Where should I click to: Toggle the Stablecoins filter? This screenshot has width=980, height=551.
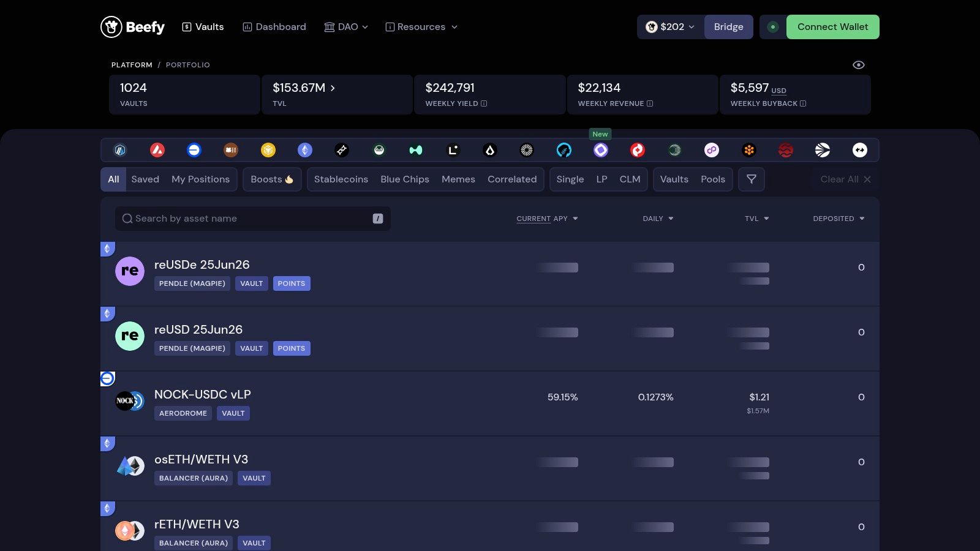341,179
